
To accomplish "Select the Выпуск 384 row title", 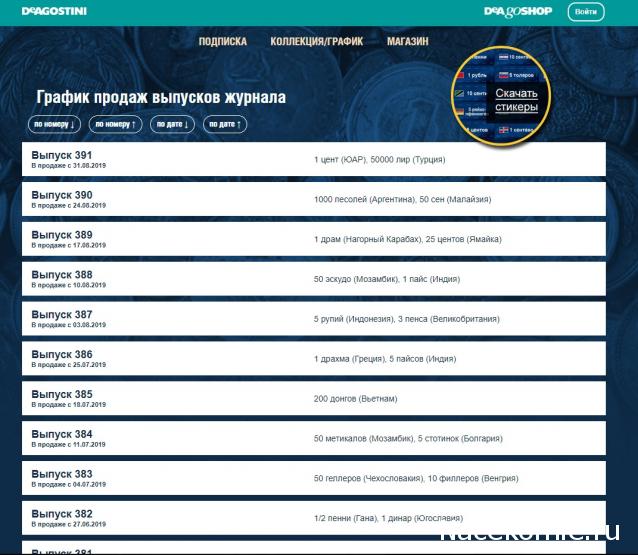I will click(x=62, y=434).
